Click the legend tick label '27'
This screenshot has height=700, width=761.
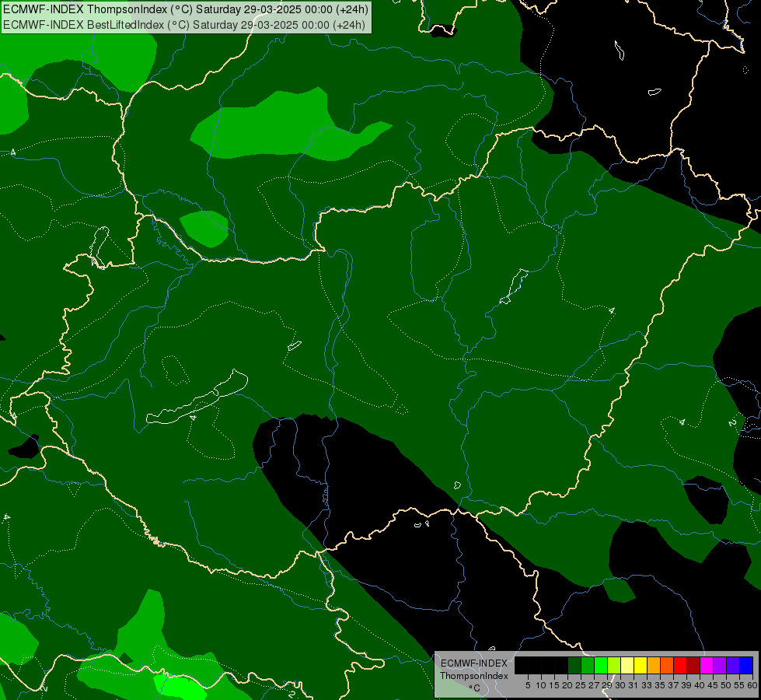594,685
